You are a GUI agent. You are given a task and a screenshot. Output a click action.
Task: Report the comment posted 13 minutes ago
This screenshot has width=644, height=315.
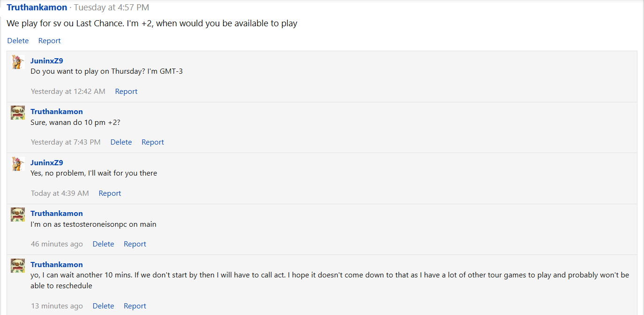[x=135, y=306]
